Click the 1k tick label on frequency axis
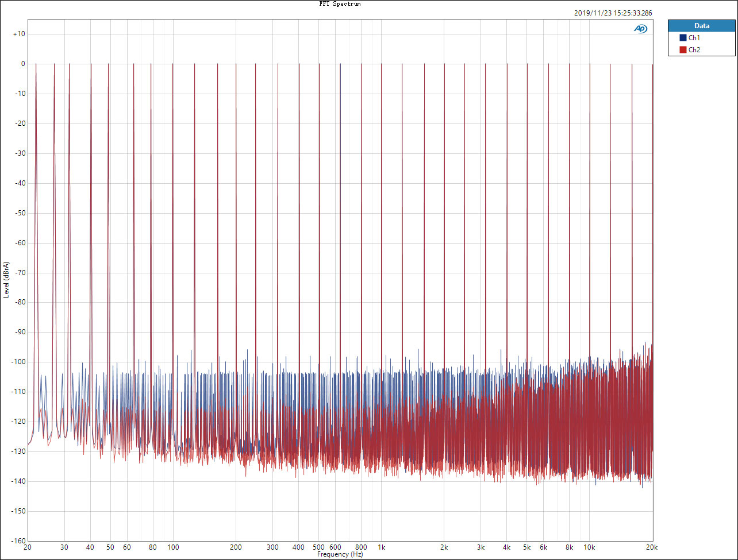The image size is (738, 560). 381,547
